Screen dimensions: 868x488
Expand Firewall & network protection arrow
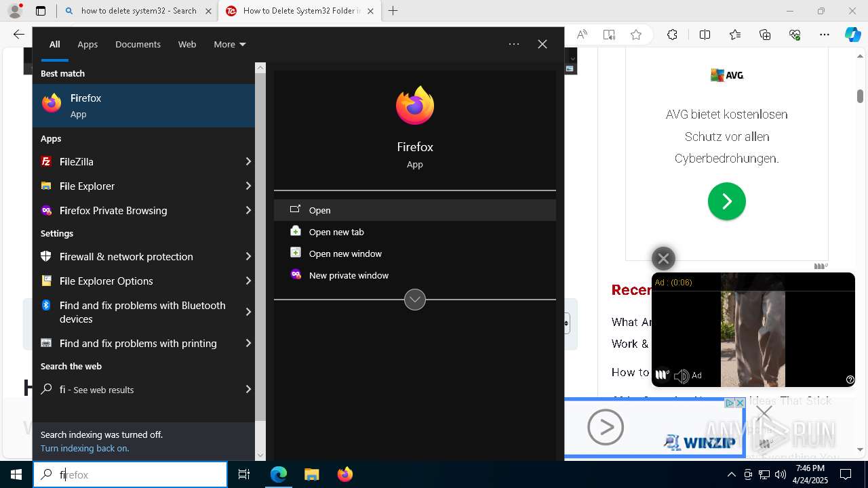(248, 256)
